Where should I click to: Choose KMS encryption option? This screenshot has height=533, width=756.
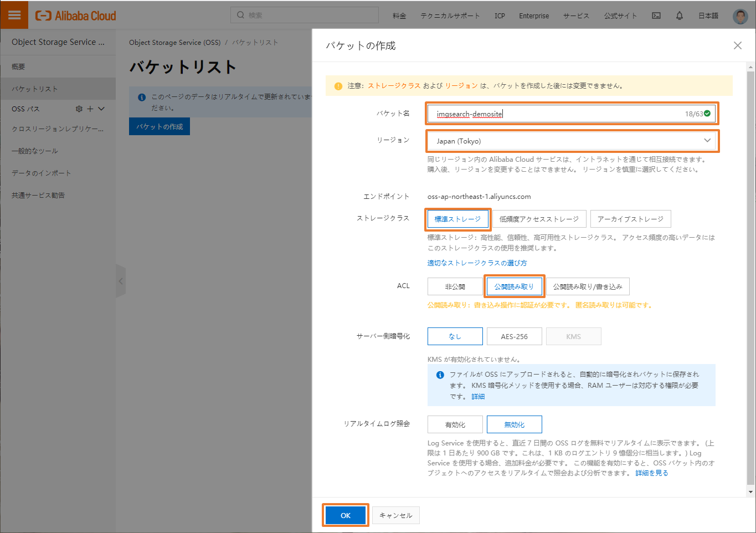[574, 337]
